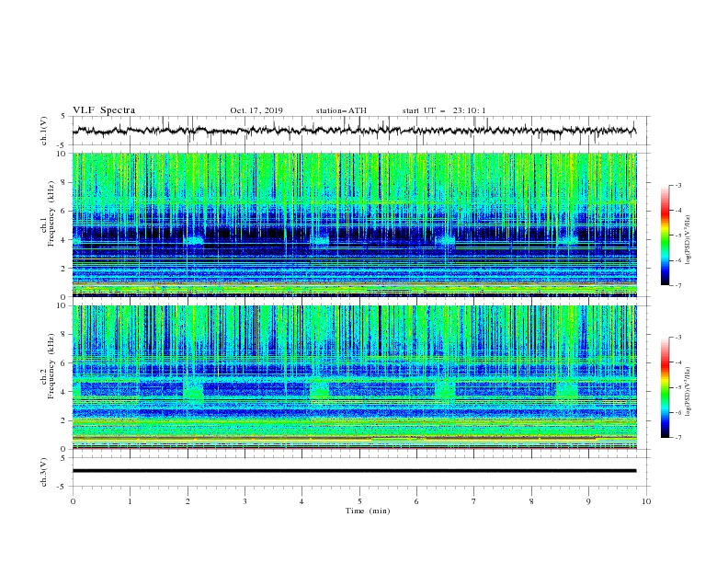Click the time axis tick label '10'
Image resolution: width=728 pixels, height=563 pixels.
tap(646, 501)
